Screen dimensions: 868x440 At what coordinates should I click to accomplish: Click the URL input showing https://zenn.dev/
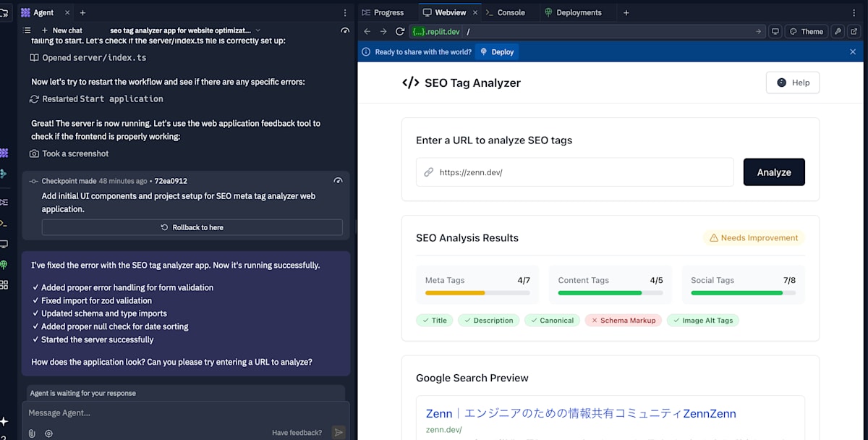pos(574,172)
